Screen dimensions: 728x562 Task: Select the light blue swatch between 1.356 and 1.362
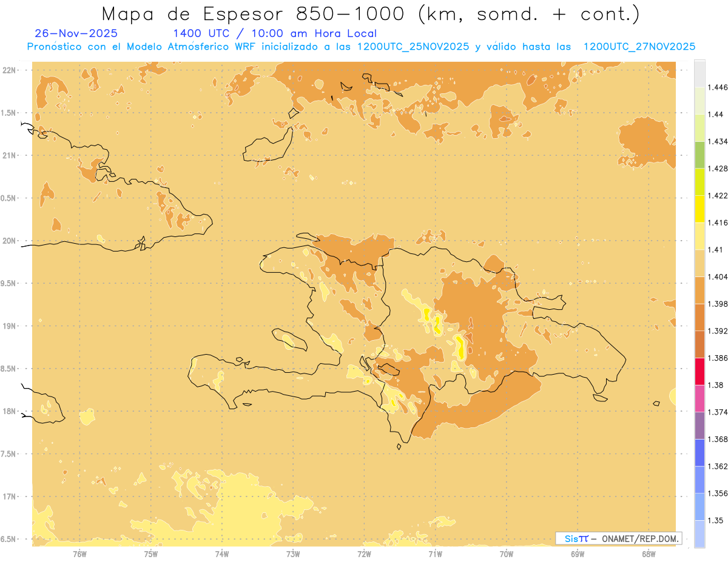(x=699, y=480)
